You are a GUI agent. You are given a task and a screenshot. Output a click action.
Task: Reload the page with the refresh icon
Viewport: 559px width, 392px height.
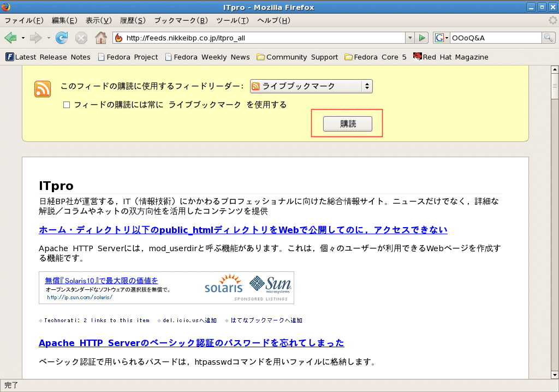pos(62,38)
